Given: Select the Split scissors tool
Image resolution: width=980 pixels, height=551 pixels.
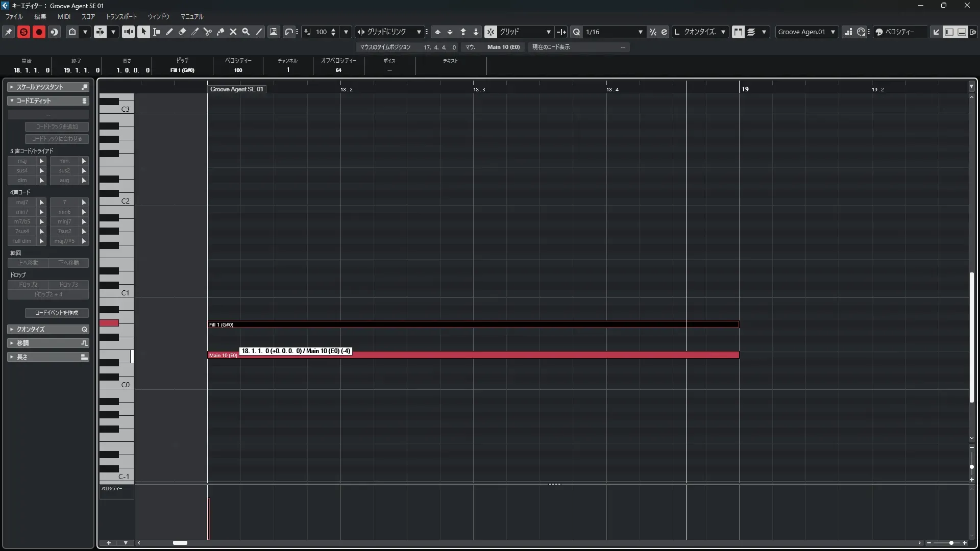Looking at the screenshot, I should tap(207, 32).
